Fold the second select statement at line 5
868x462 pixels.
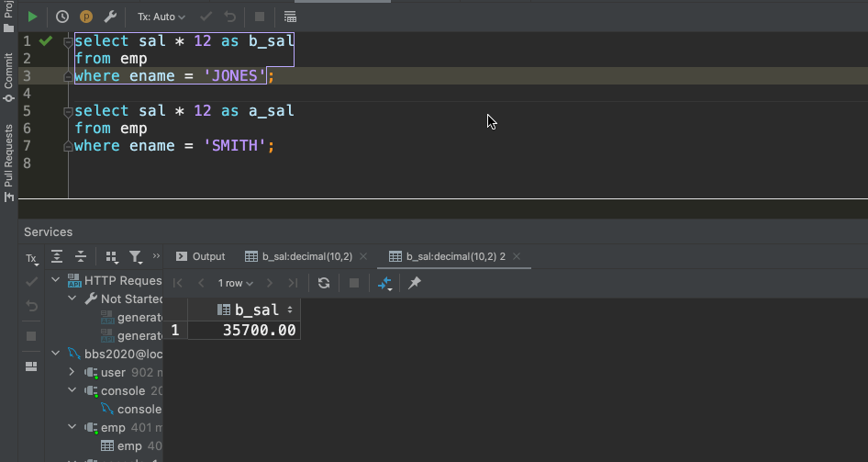tap(68, 111)
